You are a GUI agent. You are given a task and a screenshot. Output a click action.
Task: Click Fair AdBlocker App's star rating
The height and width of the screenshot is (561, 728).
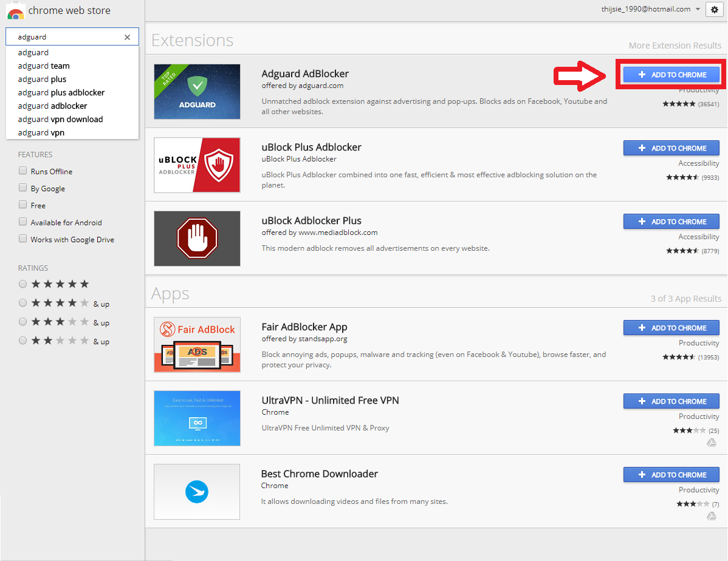tap(679, 357)
